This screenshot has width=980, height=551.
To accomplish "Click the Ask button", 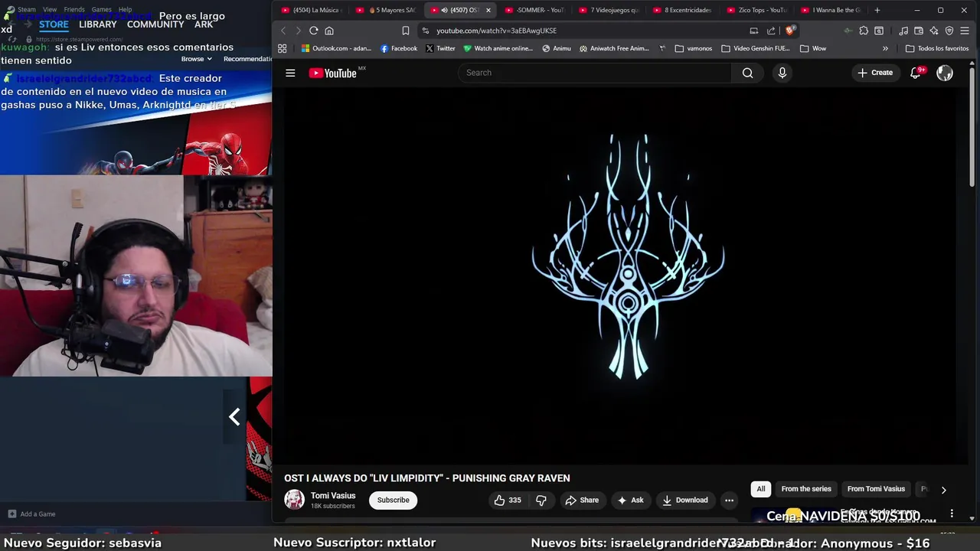I will point(630,500).
